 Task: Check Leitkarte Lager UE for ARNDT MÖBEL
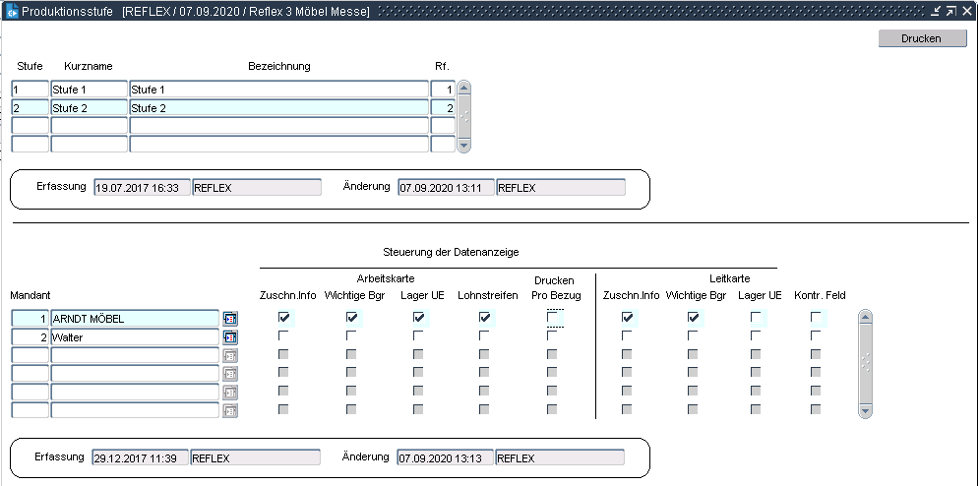(x=756, y=317)
